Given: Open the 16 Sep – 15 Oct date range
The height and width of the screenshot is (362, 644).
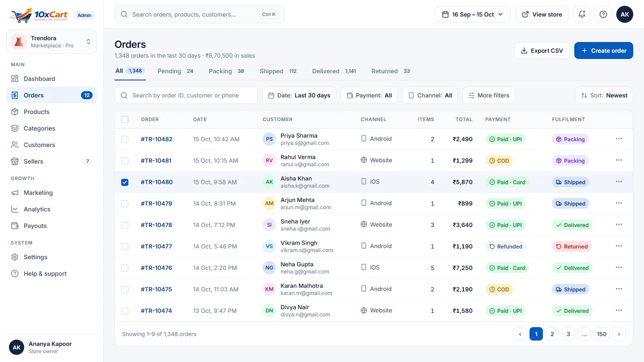Looking at the screenshot, I should (473, 14).
